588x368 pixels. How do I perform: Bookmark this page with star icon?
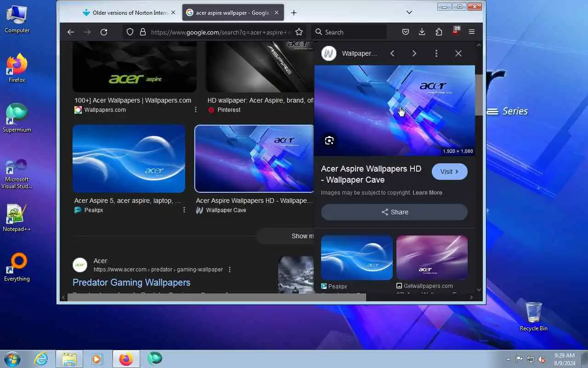point(299,32)
